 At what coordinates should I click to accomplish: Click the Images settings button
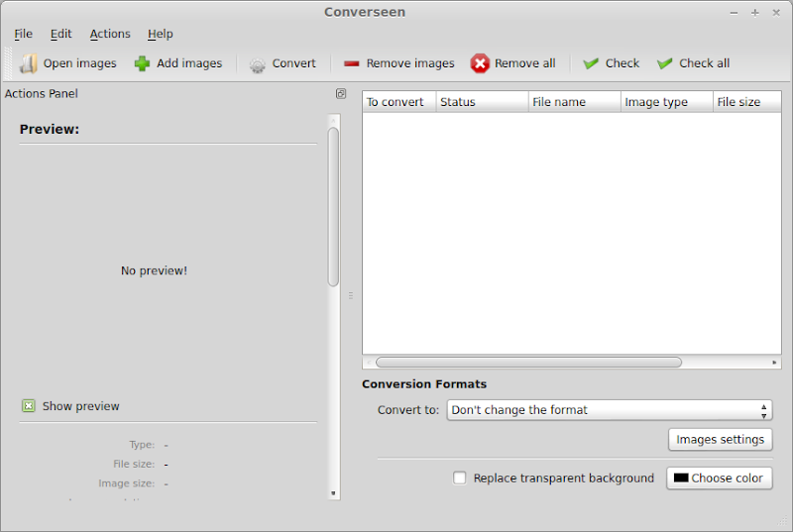tap(721, 440)
